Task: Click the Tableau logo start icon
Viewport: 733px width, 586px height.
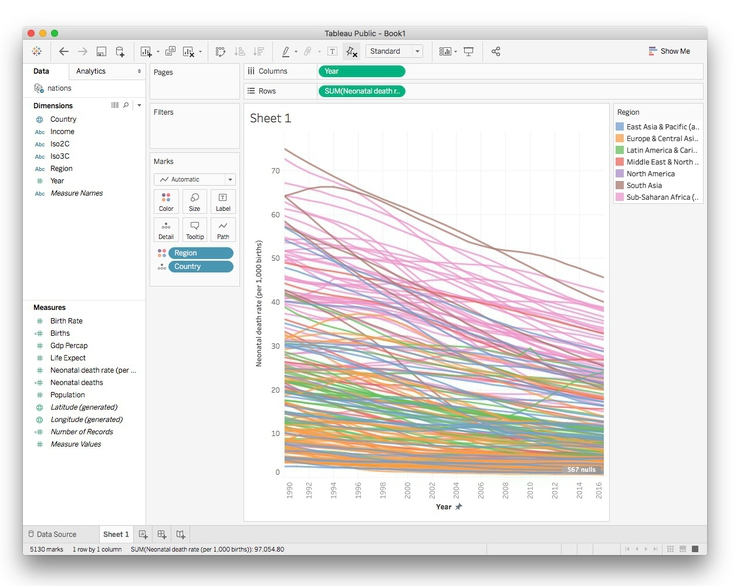Action: coord(36,51)
